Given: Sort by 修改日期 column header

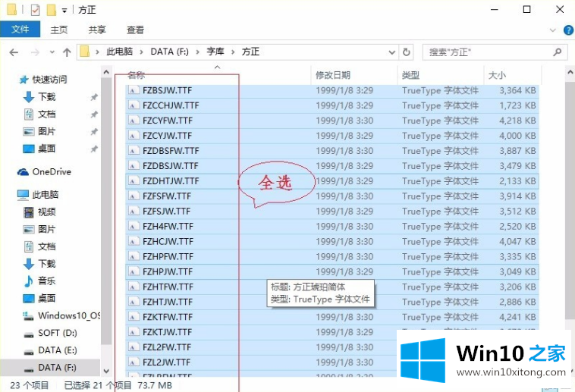Looking at the screenshot, I should pyautogui.click(x=334, y=75).
